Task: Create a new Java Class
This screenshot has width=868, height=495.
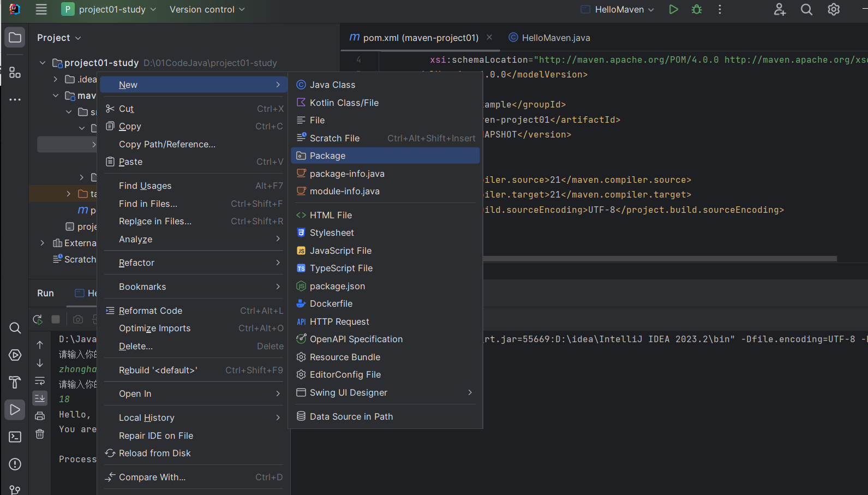Action: click(x=385, y=85)
